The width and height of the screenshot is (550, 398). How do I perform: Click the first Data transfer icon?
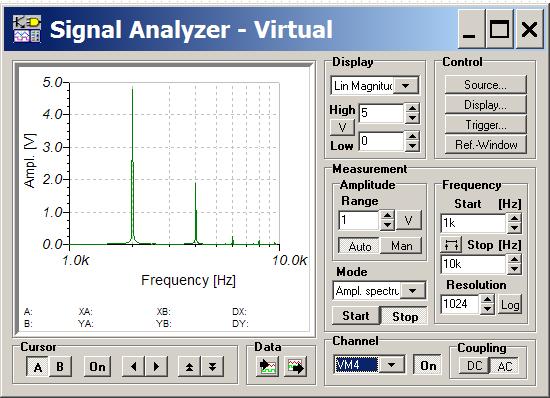click(x=268, y=367)
